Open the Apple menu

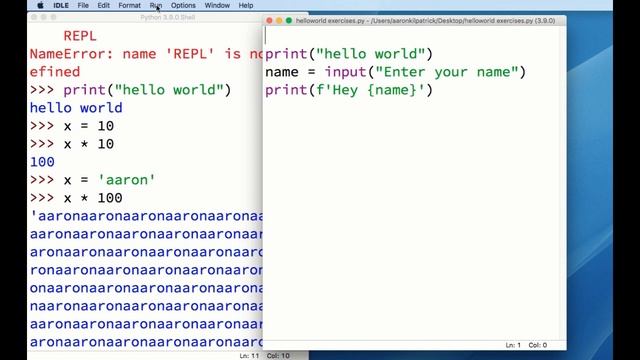40,5
